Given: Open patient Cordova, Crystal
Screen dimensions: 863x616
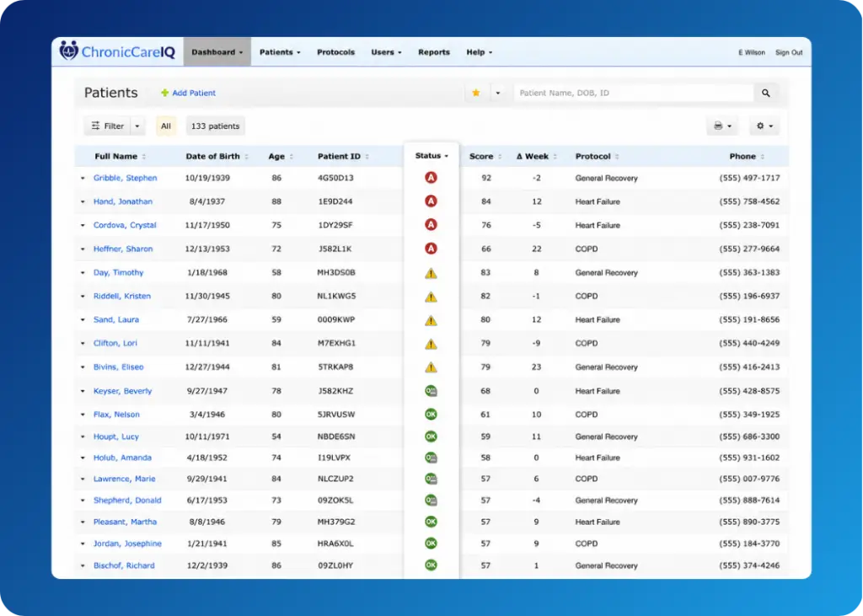Looking at the screenshot, I should coord(125,225).
